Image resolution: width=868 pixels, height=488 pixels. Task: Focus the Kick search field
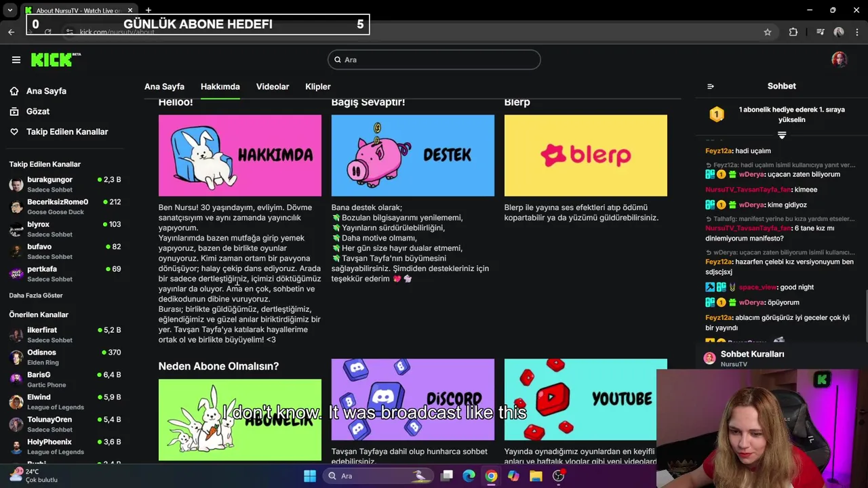click(434, 60)
